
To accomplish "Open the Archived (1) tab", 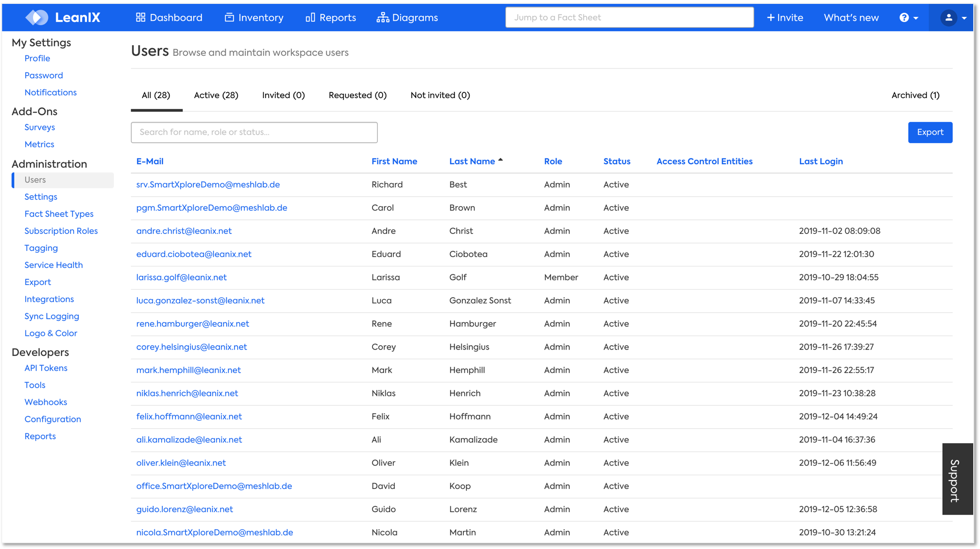I will click(915, 95).
